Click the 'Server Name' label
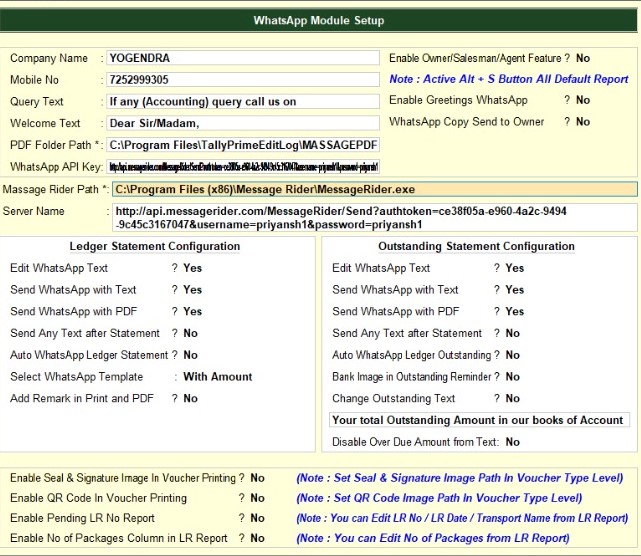 coord(34,211)
